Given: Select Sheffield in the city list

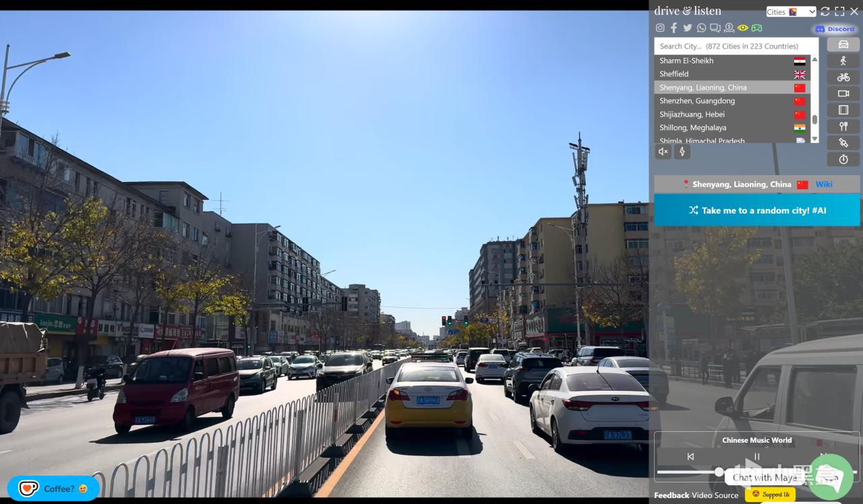Looking at the screenshot, I should (732, 74).
